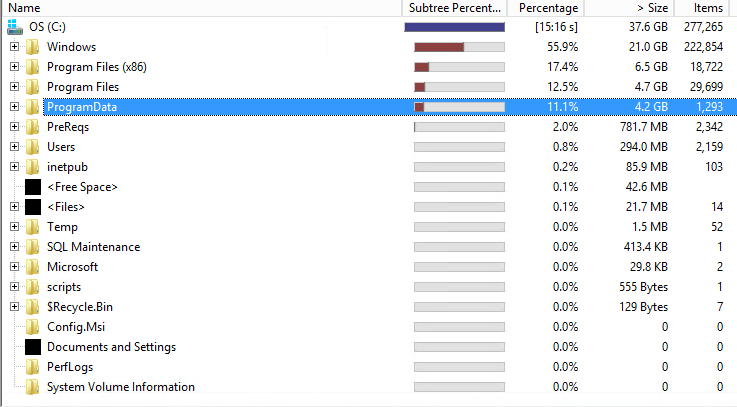Expand the Users folder node

15,147
